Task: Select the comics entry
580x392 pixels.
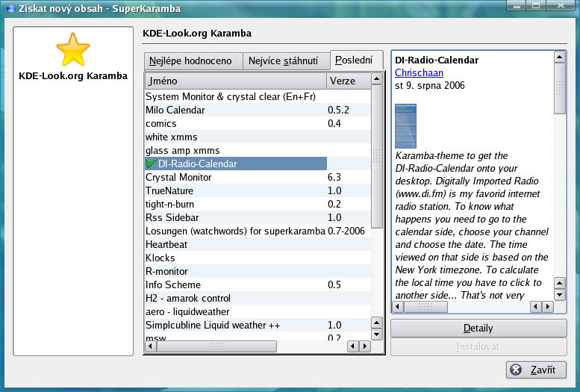Action: coord(258,123)
